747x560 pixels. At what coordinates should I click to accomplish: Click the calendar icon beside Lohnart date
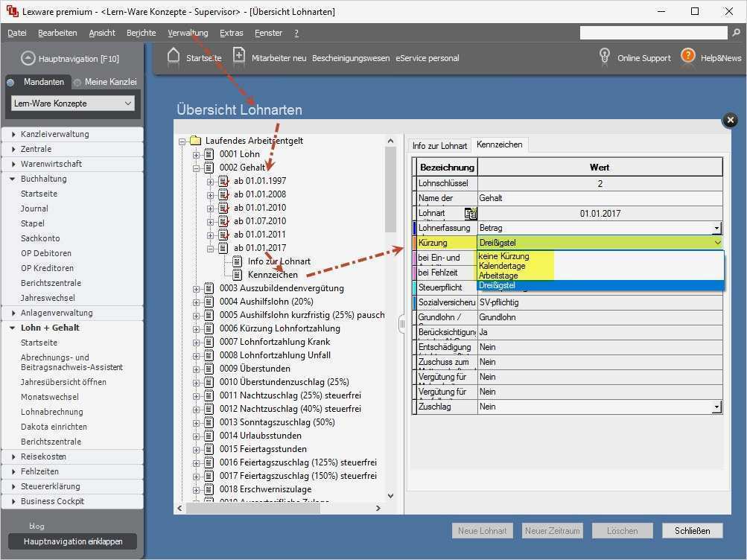[x=470, y=214]
